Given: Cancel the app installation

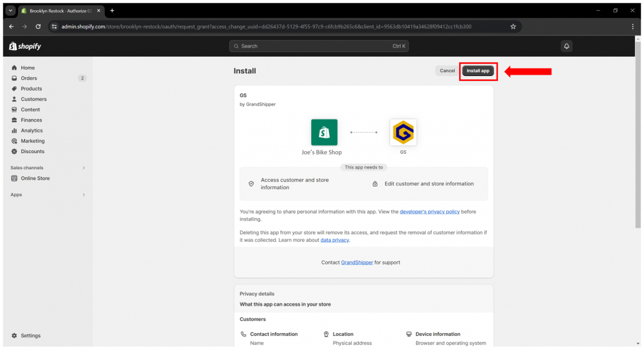Looking at the screenshot, I should click(x=448, y=71).
